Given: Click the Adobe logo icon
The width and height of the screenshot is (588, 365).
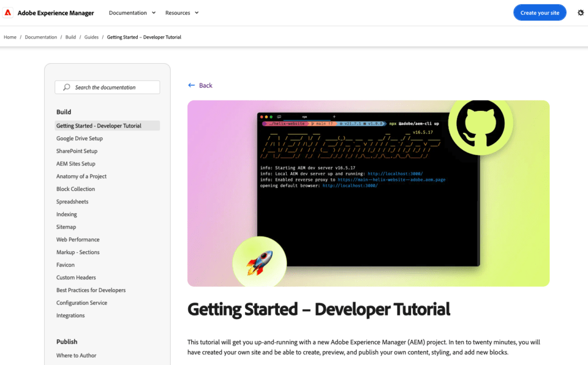Looking at the screenshot, I should tap(8, 13).
